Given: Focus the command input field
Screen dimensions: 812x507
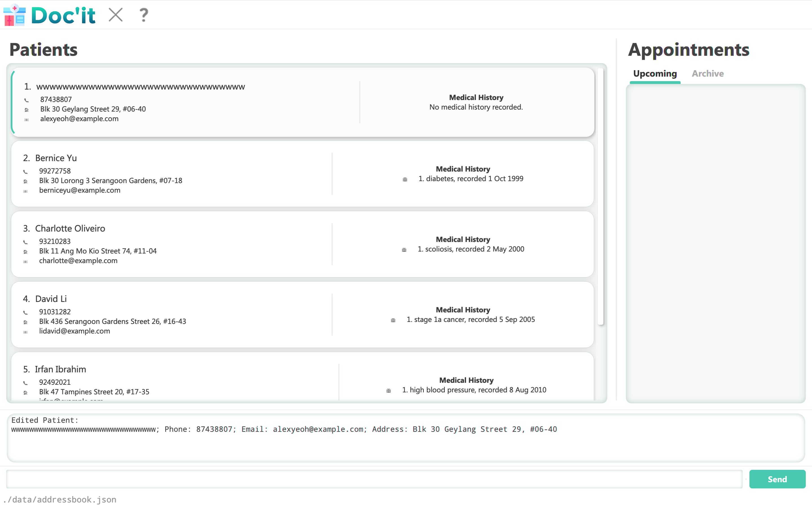Looking at the screenshot, I should (x=374, y=479).
